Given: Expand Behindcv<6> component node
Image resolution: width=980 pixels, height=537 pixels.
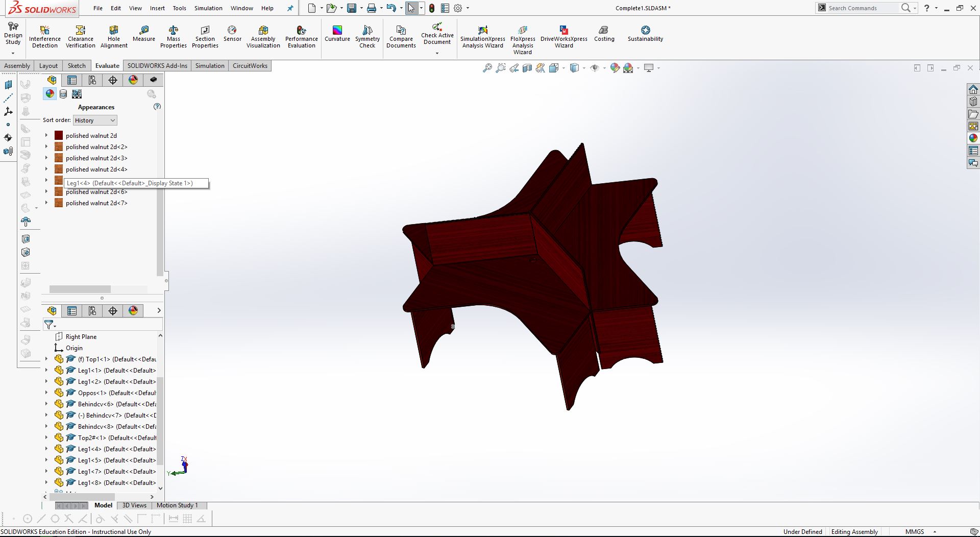Looking at the screenshot, I should point(46,404).
